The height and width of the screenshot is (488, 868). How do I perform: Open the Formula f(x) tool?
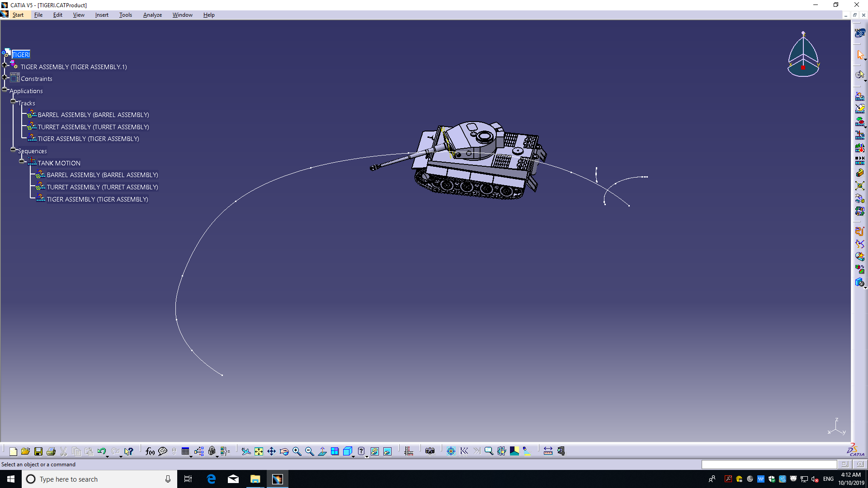coord(150,451)
